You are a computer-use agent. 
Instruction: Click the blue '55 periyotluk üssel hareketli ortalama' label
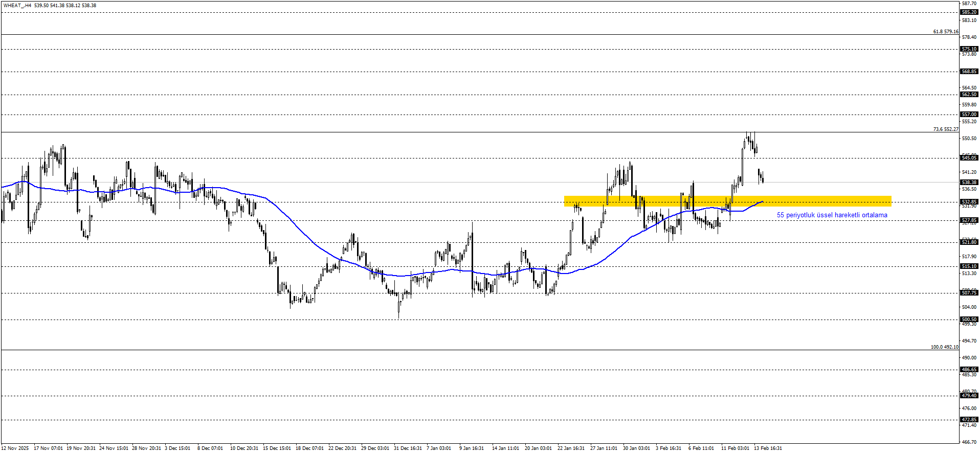(832, 215)
